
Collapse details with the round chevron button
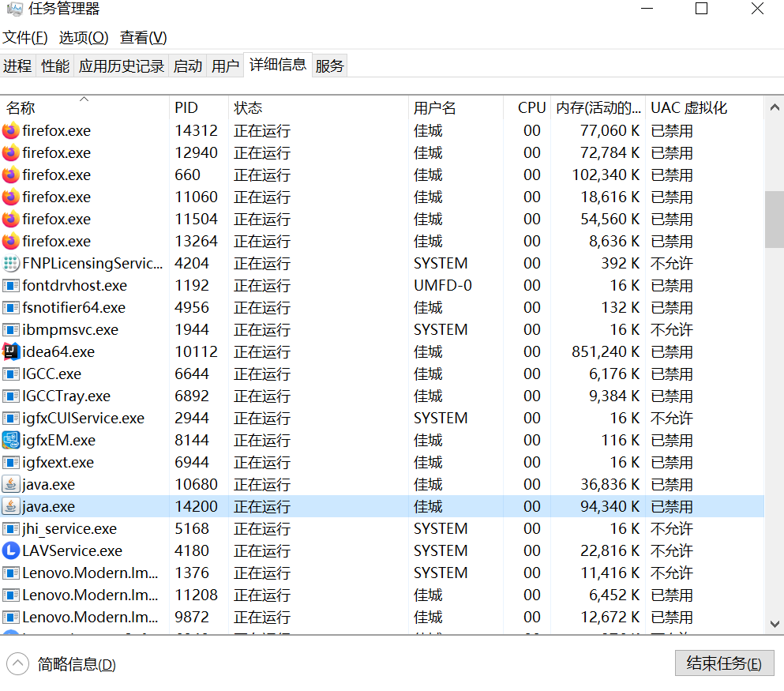(x=17, y=664)
